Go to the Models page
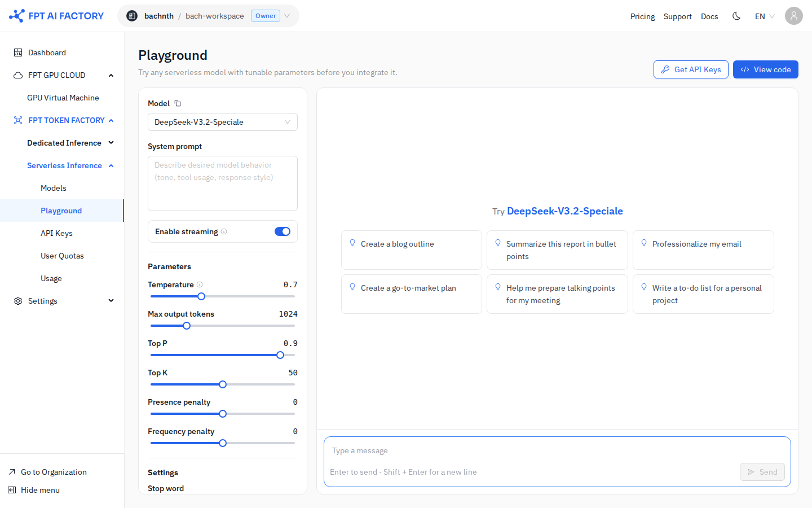This screenshot has height=508, width=812. [62, 188]
